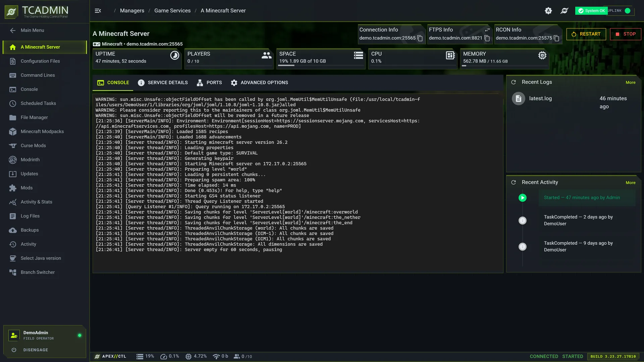Click More in the Recent Activity panel
644x362 pixels.
click(x=631, y=183)
